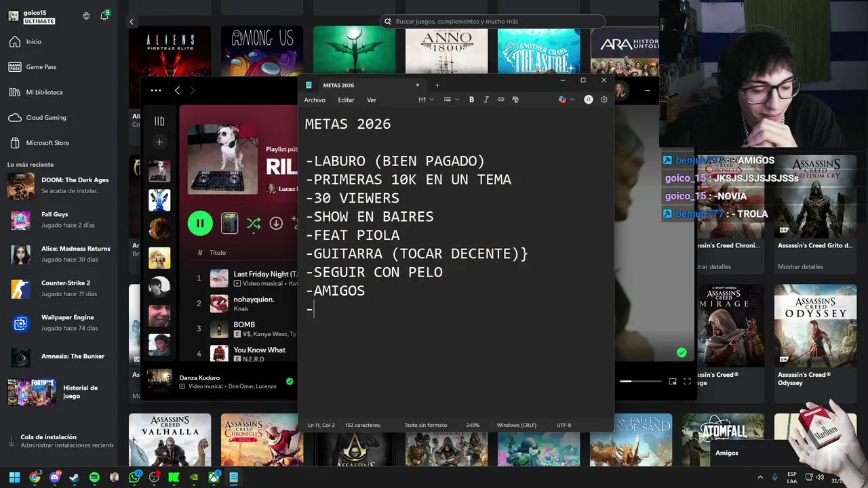Open Counter-Strike 2 recent entry
868x488 pixels.
tap(58, 288)
